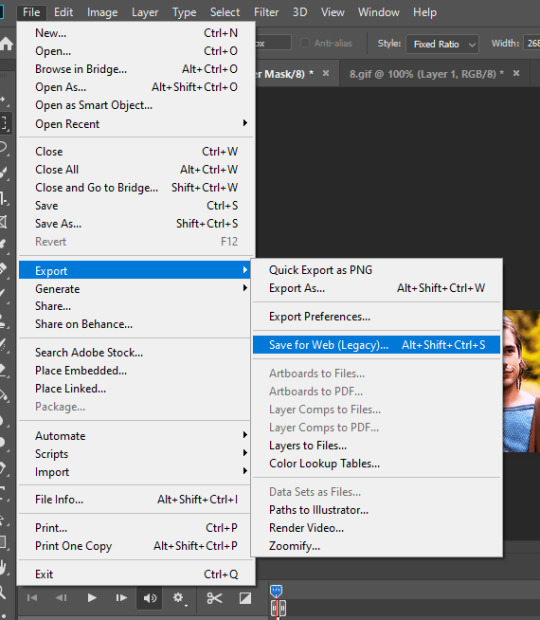Choose Layers to Files...
Image resolution: width=540 pixels, height=620 pixels.
pos(376,445)
